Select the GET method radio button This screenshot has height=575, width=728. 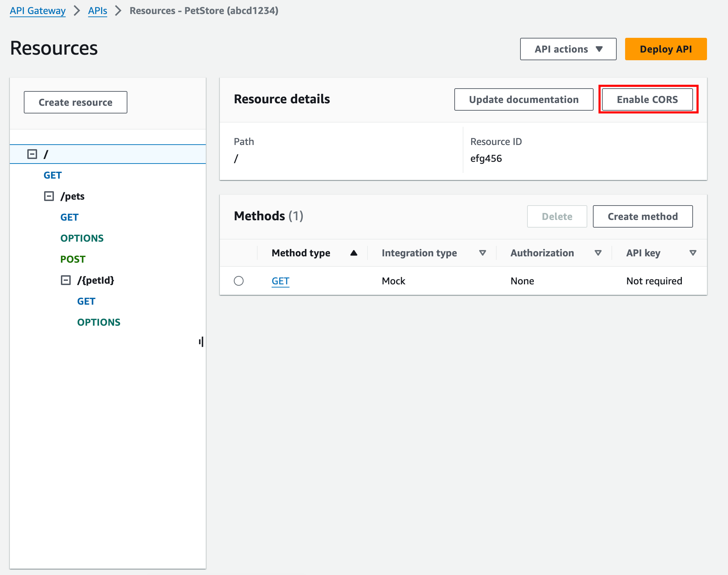(x=239, y=281)
